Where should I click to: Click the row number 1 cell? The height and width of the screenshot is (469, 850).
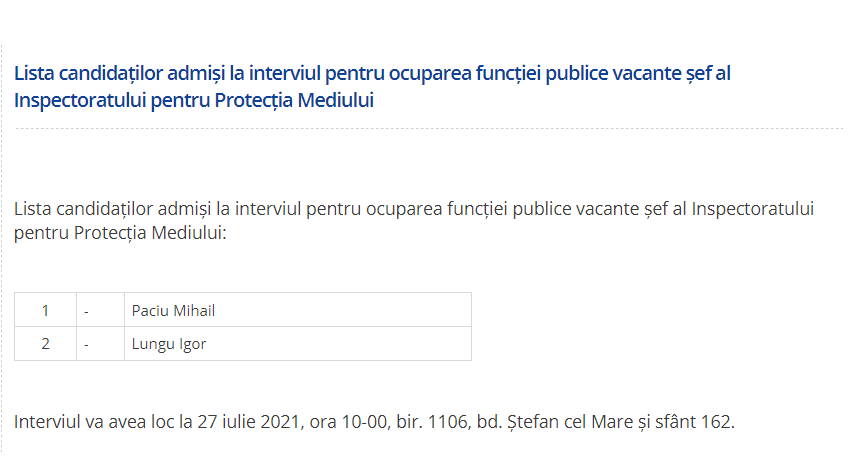46,310
